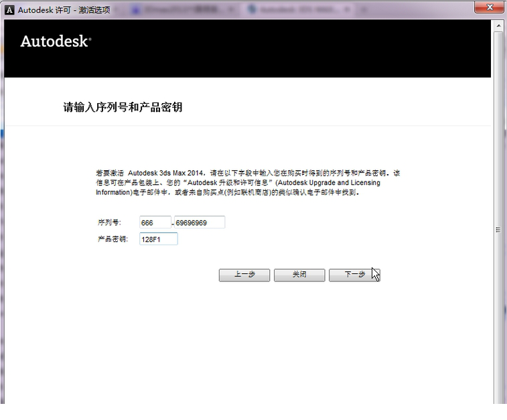507x420 pixels.
Task: Click the 序列号 label
Action: click(109, 222)
